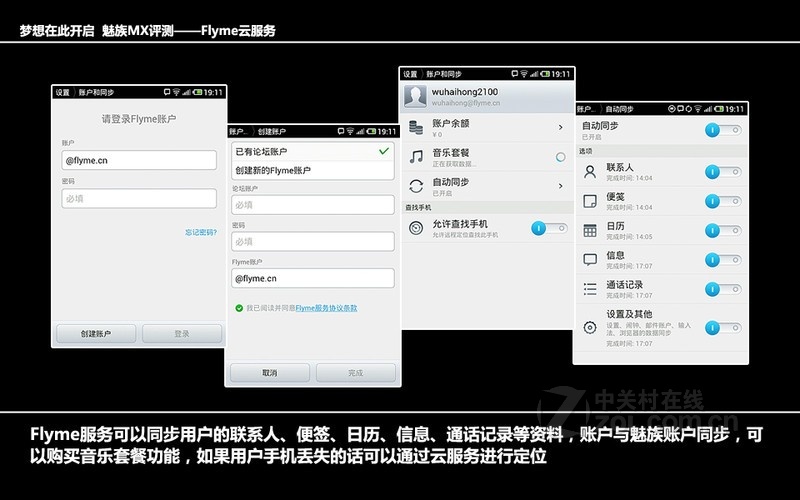
Task: Toggle the main 自动同步 switch
Action: coord(723,130)
